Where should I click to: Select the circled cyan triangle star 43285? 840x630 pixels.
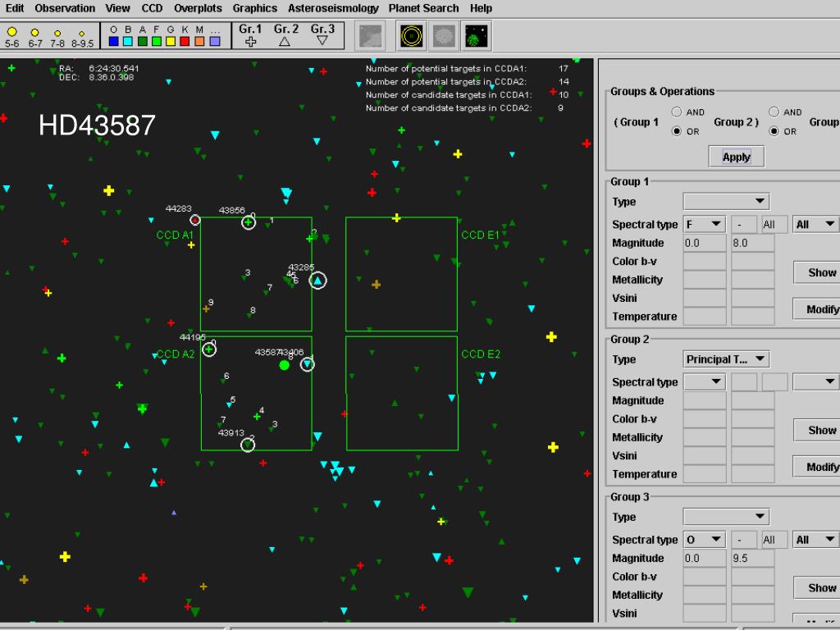click(317, 281)
